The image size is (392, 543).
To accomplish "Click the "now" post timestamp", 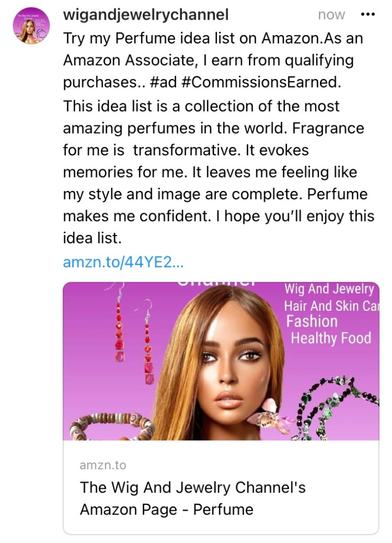I will (331, 15).
